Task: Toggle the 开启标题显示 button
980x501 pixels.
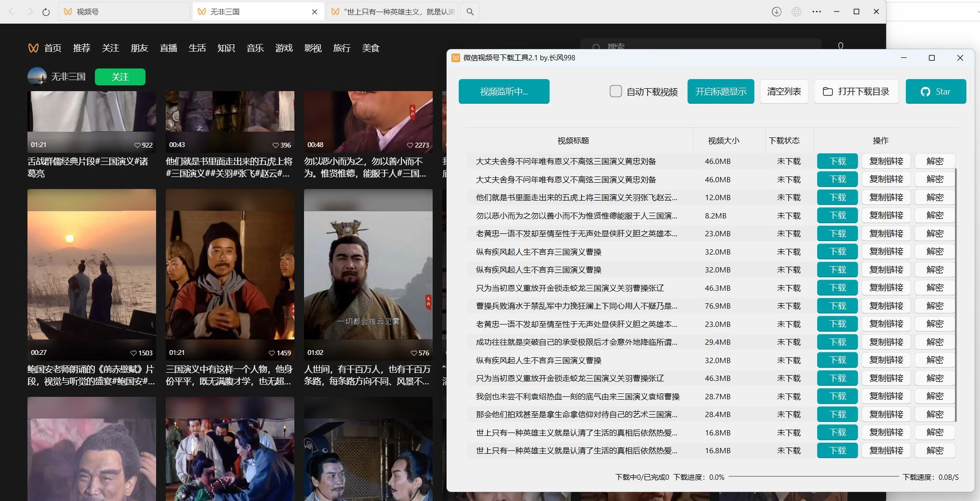Action: point(720,92)
